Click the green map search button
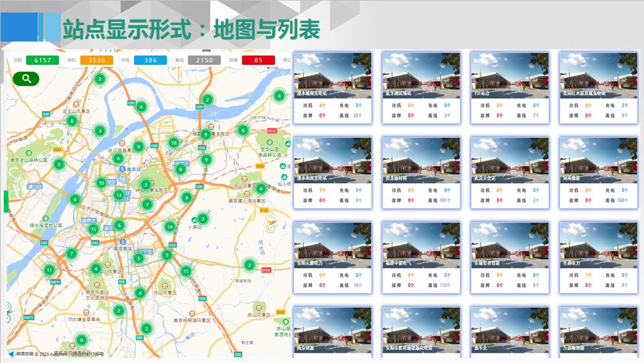Image resolution: width=644 pixels, height=363 pixels. point(26,79)
